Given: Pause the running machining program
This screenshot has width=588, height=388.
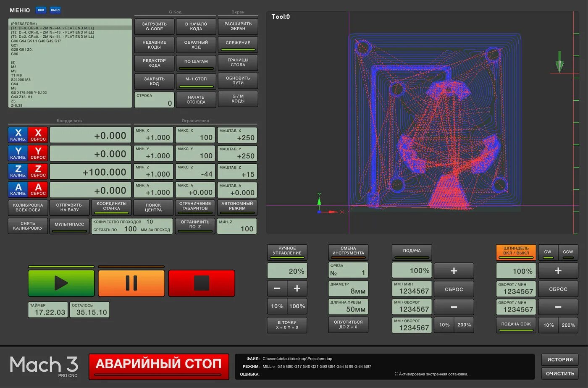Looking at the screenshot, I should (131, 283).
